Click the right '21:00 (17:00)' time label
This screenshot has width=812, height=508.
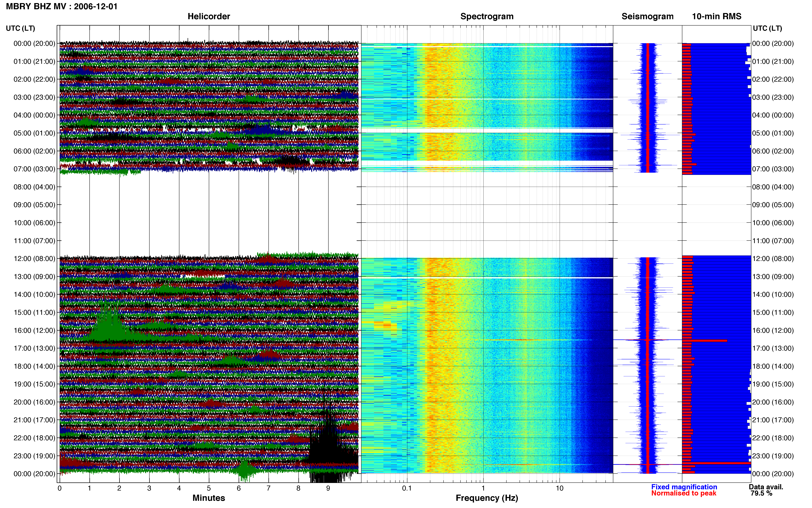click(773, 420)
